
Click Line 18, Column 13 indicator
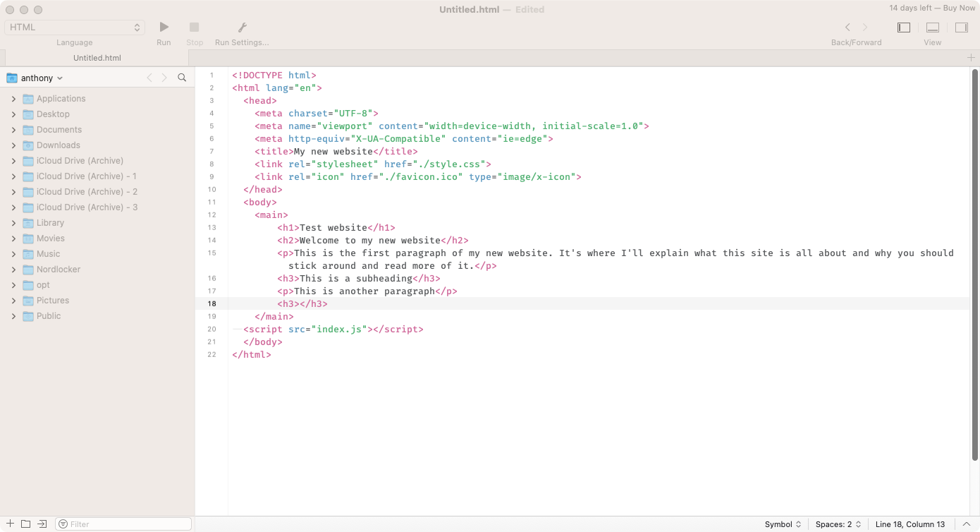tap(910, 524)
